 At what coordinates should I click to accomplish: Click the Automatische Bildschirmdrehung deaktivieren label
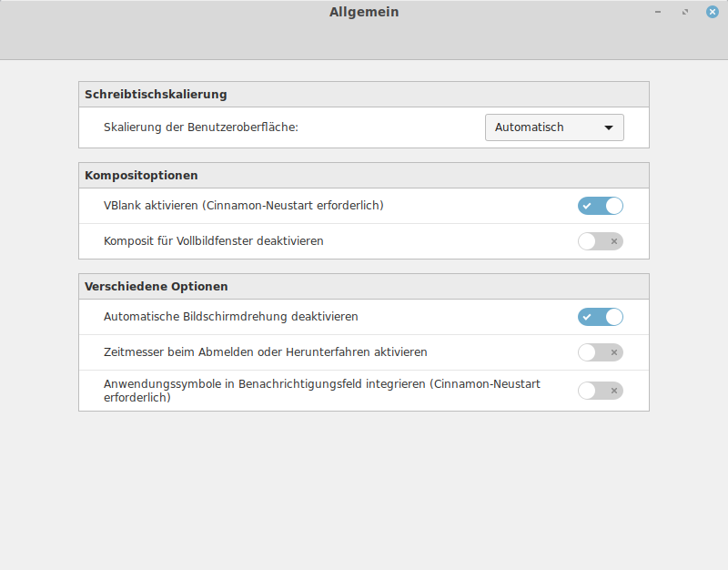(x=231, y=317)
